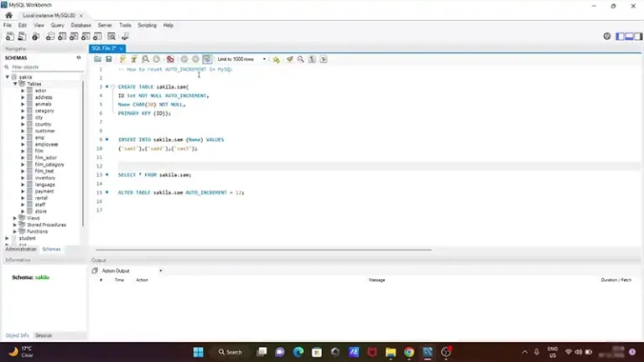Viewport: 644px width, 362px height.
Task: Click the search table data icon
Action: [x=112, y=37]
